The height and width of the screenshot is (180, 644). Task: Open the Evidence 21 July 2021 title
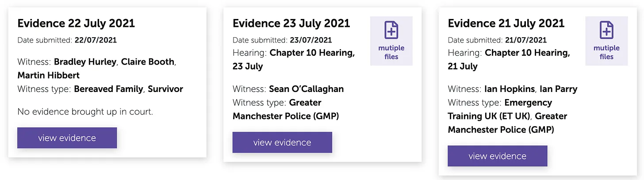(x=506, y=23)
